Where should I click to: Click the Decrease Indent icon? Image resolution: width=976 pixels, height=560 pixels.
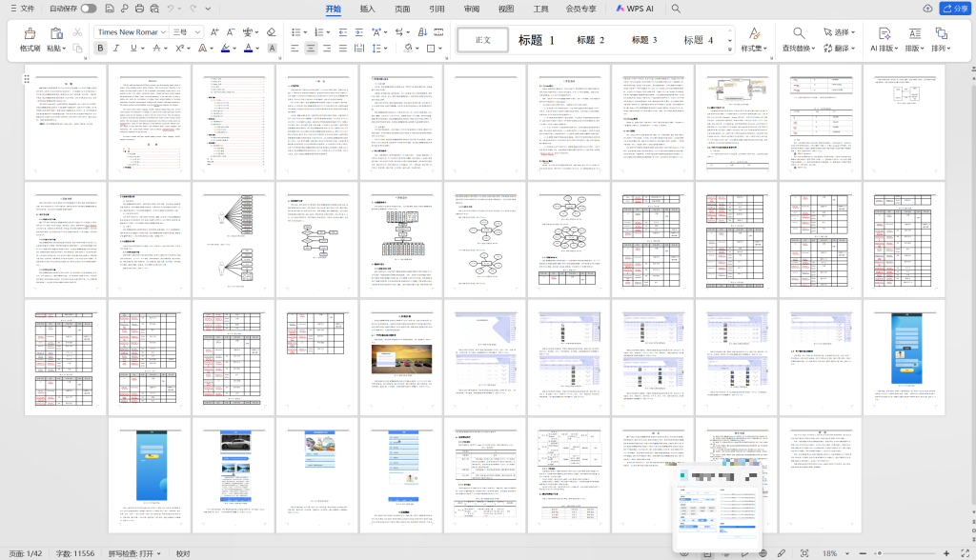click(342, 31)
